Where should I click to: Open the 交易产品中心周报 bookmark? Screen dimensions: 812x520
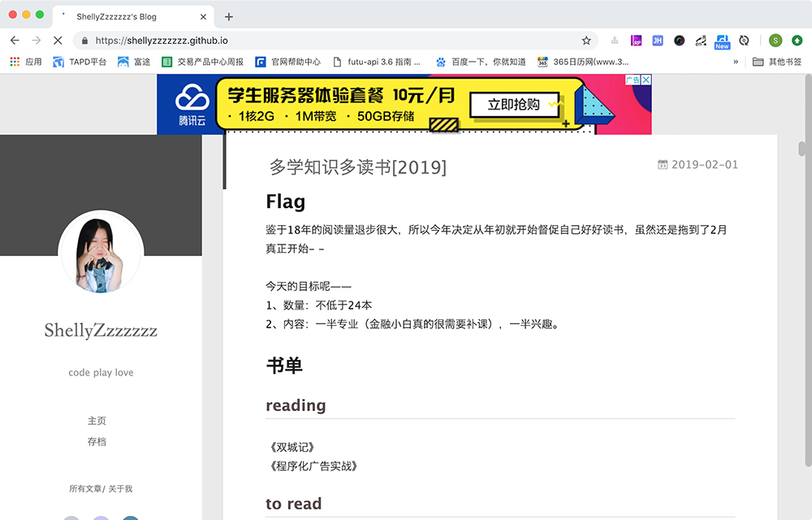click(x=202, y=62)
